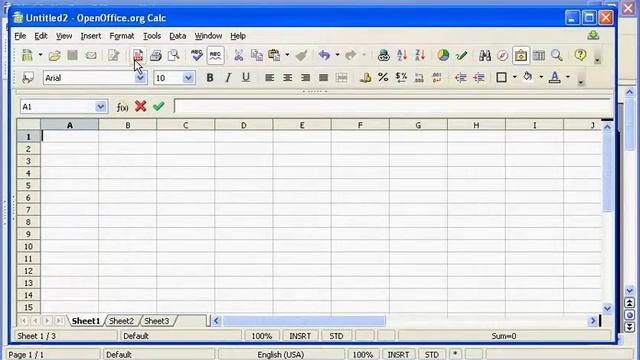Click the Borders icon

pyautogui.click(x=502, y=78)
